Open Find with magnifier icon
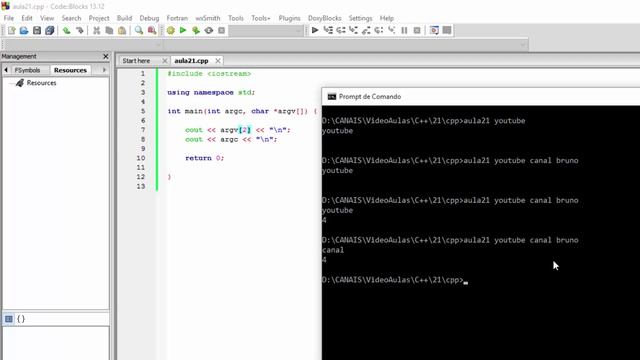Viewport: 640px width, 360px height. 139,31
